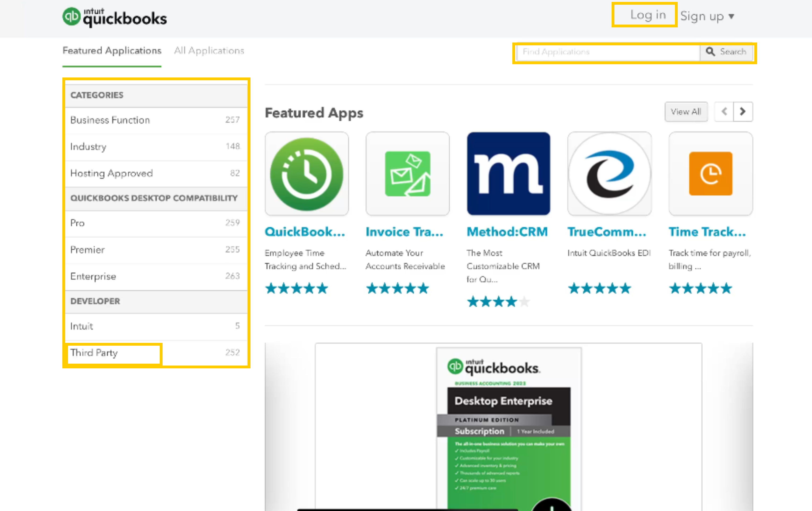Open the QuickBook... app title link
812x511 pixels.
(x=305, y=232)
